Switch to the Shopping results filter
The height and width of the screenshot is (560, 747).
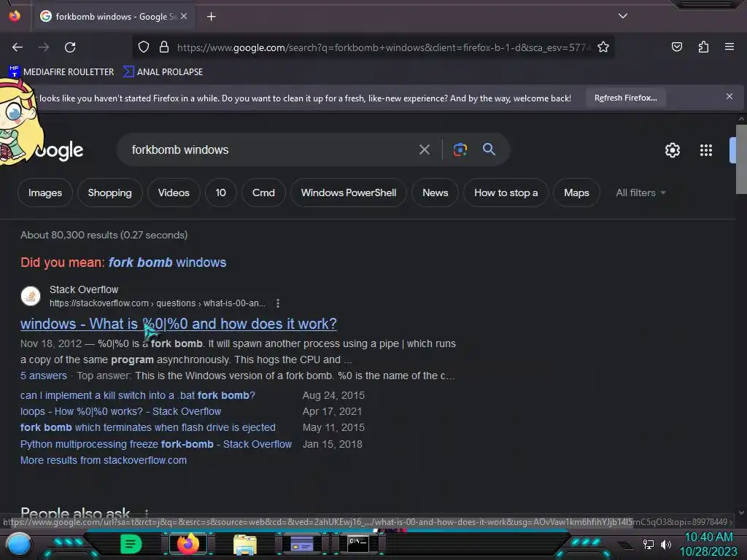pos(109,192)
